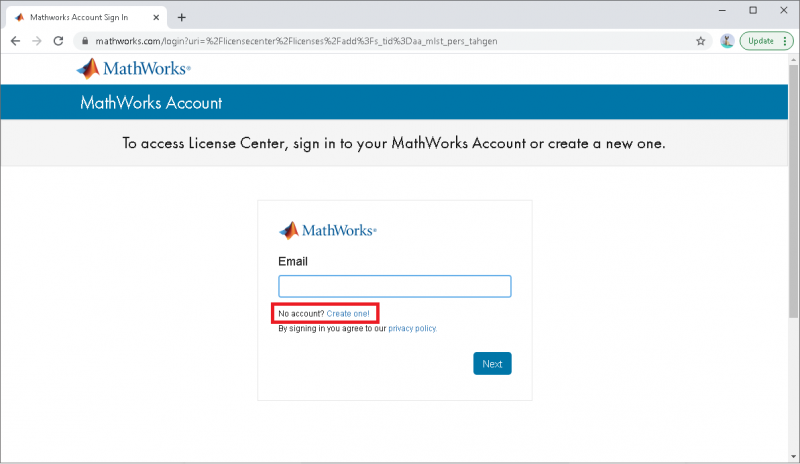Open the Create one! link

[x=348, y=314]
